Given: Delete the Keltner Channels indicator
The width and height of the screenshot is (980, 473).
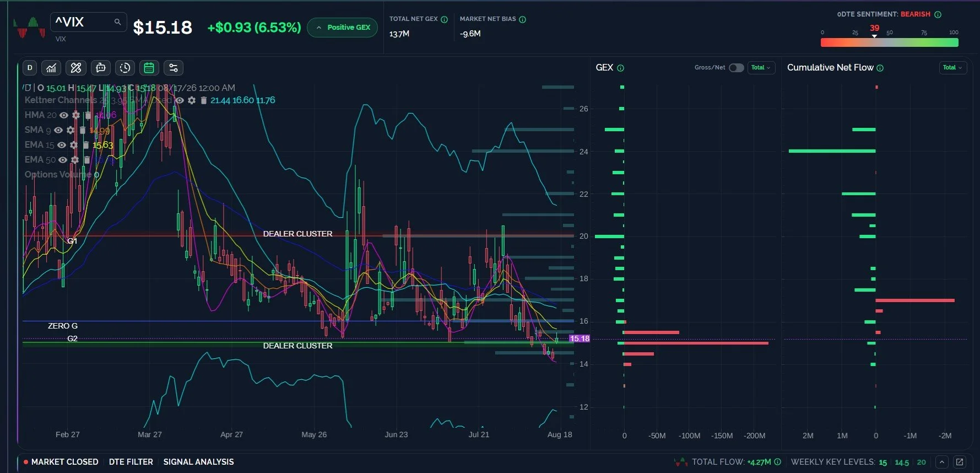Looking at the screenshot, I should point(203,100).
